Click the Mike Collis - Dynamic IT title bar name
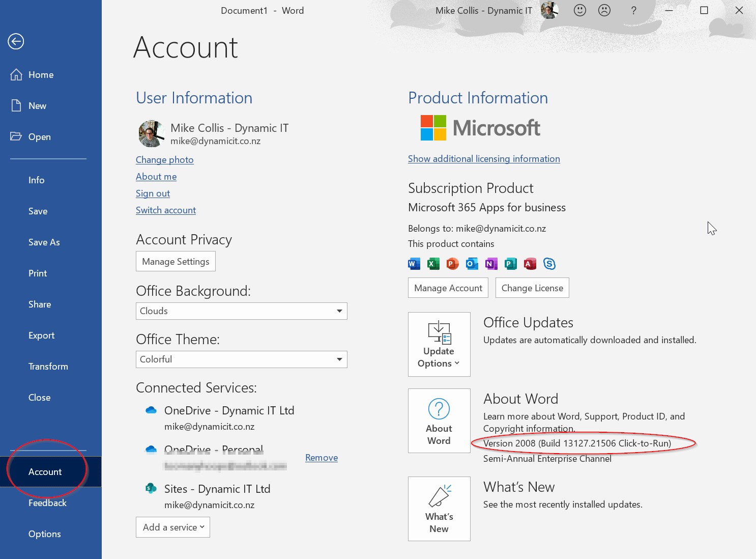The width and height of the screenshot is (756, 559). (484, 10)
